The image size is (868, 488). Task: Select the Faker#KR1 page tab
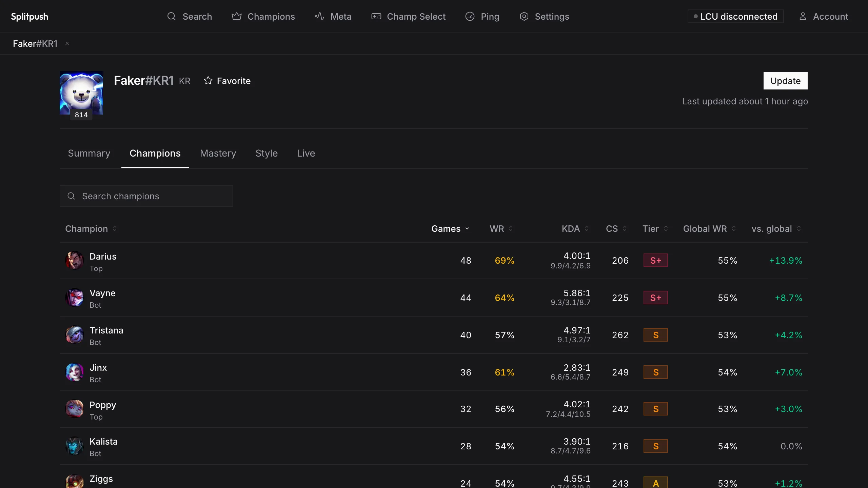(35, 43)
